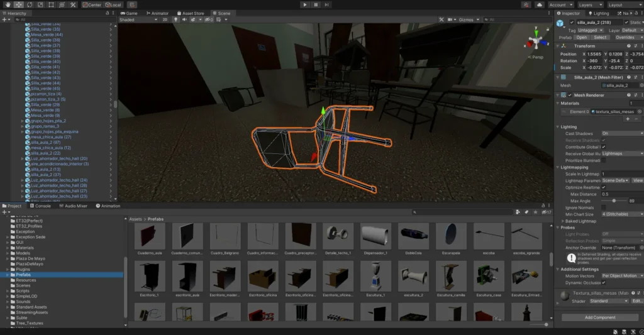Switch to the Game tab
This screenshot has height=335, width=644.
(129, 13)
